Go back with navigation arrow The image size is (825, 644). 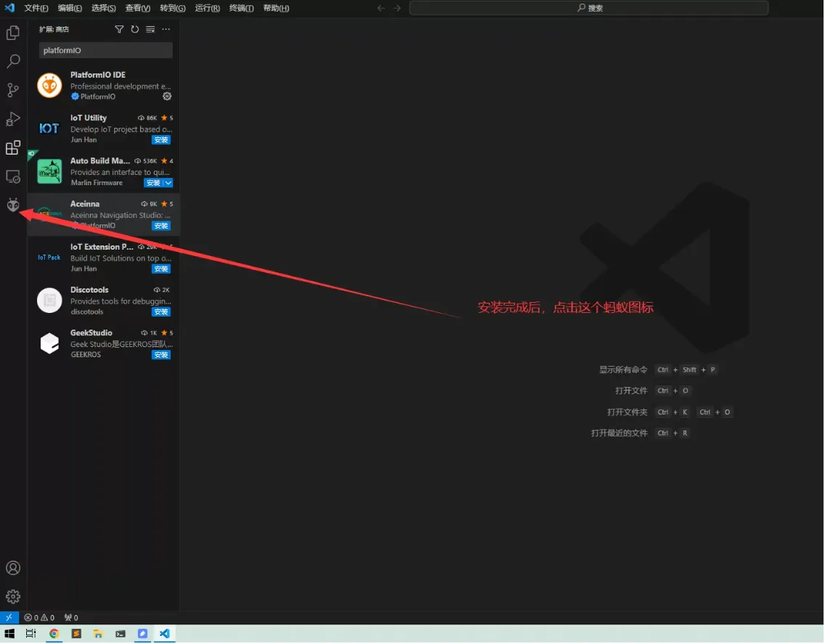click(381, 8)
